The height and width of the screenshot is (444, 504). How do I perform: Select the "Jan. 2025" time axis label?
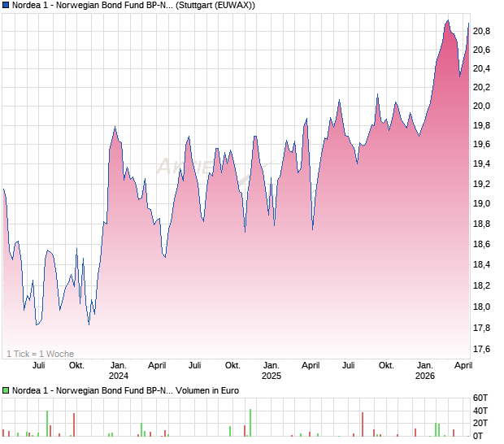272,371
